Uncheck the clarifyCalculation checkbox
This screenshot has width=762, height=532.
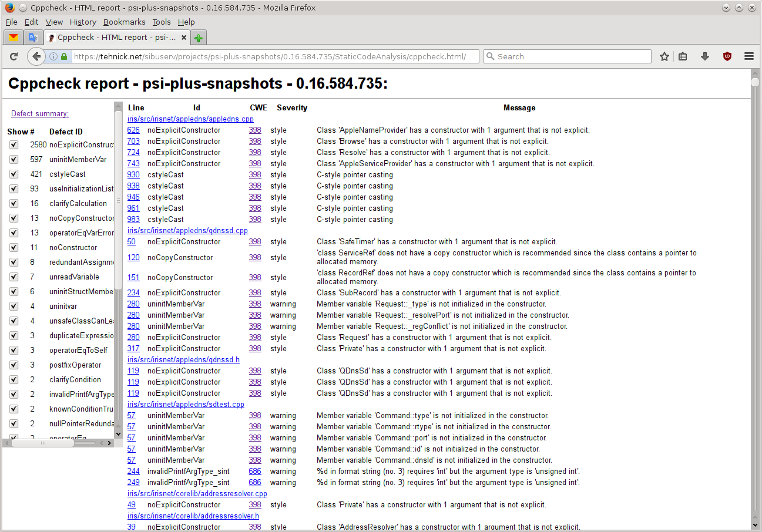tap(14, 203)
